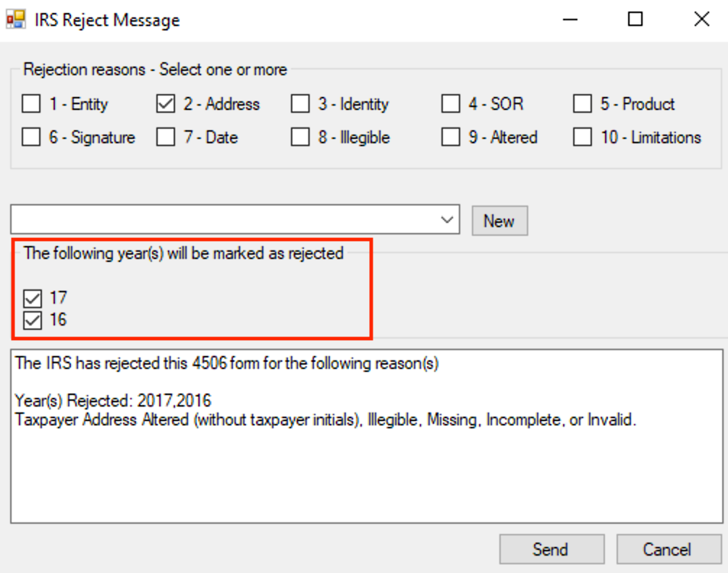The height and width of the screenshot is (573, 728).
Task: Mark the 8 - Illegible reason
Action: click(300, 137)
